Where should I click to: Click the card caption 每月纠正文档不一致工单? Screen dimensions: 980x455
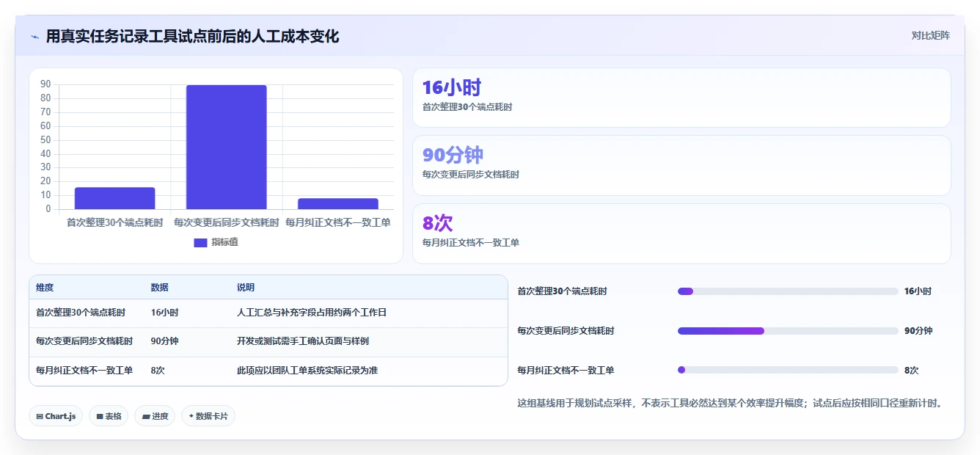click(x=471, y=242)
